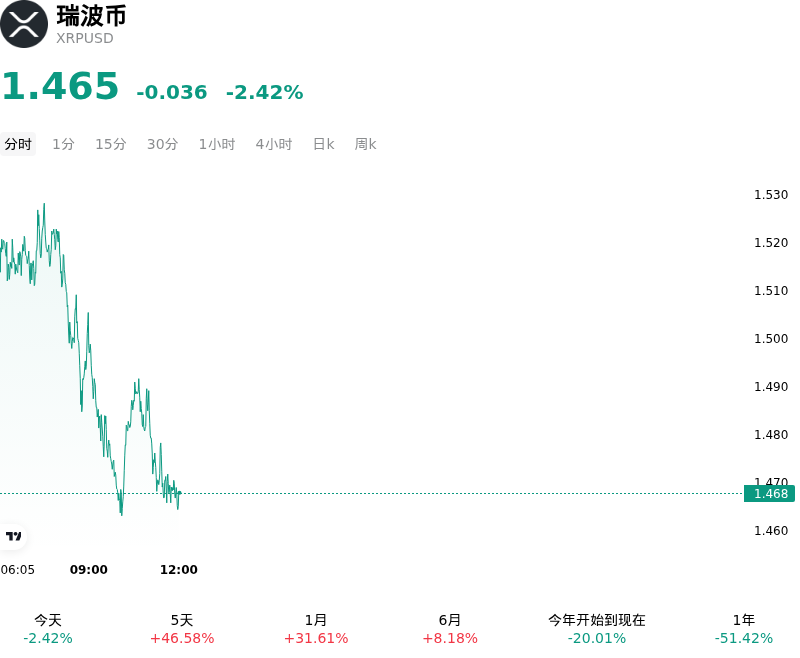The image size is (800, 658).
Task: Select the 1小时 chart interval
Action: [217, 144]
